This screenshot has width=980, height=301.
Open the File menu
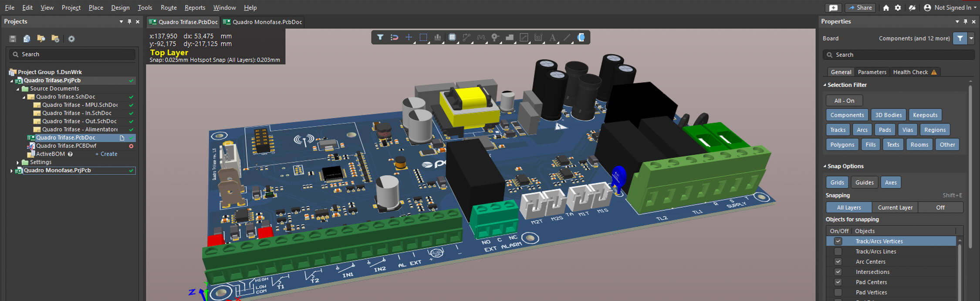click(x=10, y=8)
